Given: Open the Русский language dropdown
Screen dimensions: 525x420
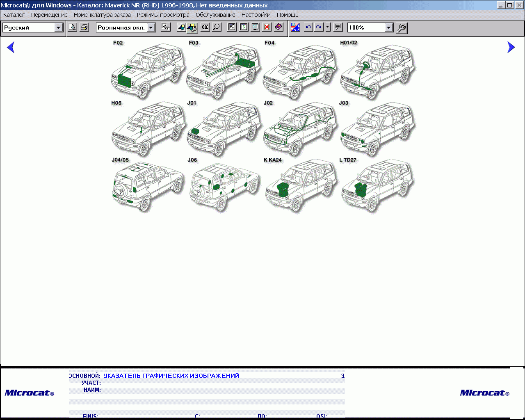Looking at the screenshot, I should (59, 27).
